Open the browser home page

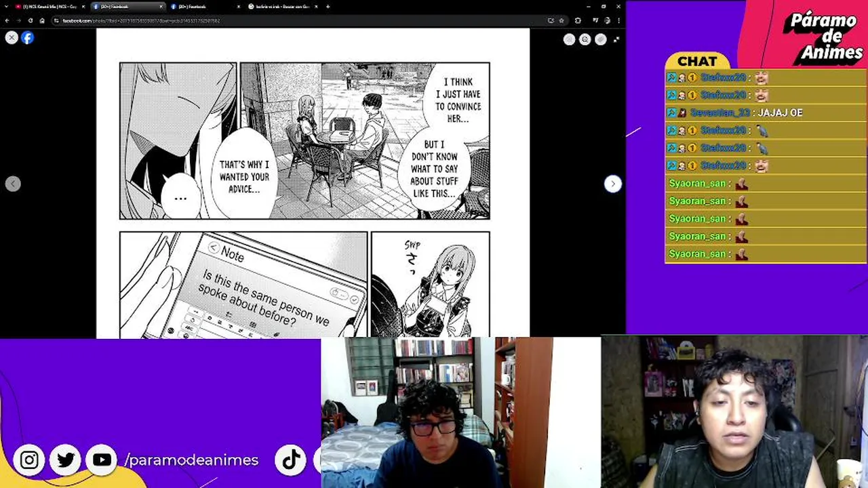41,20
